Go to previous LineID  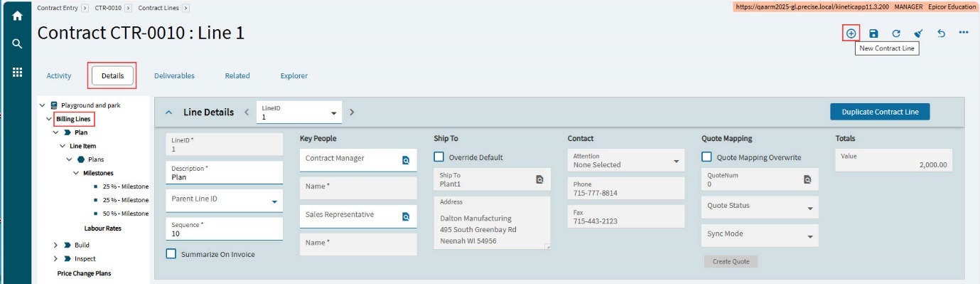[246, 112]
